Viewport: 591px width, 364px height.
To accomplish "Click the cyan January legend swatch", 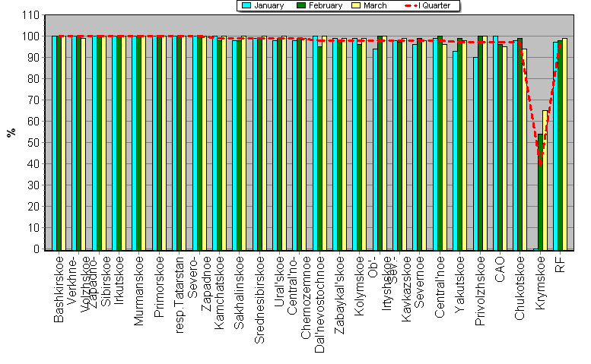I will click(246, 5).
